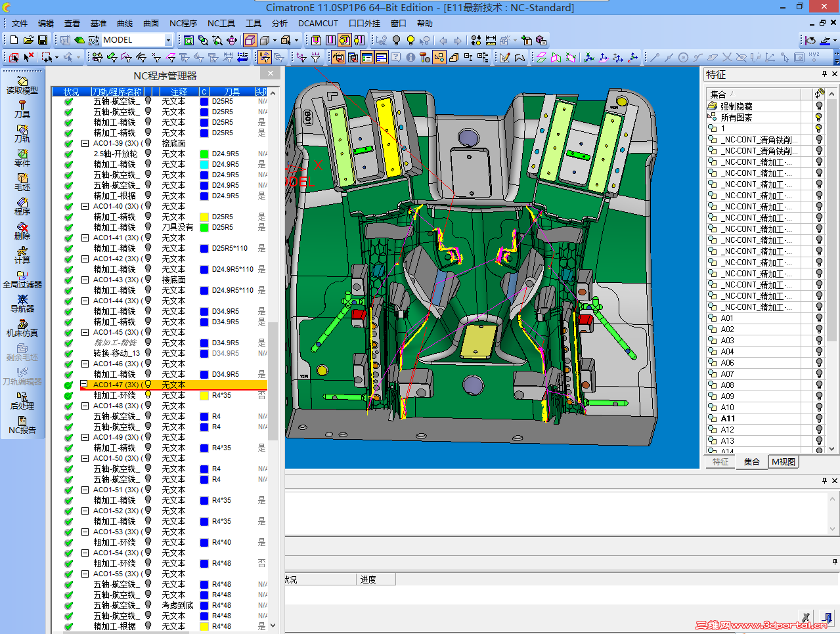
Task: Launch 机床仿真 machine simulation icon
Action: [22, 328]
